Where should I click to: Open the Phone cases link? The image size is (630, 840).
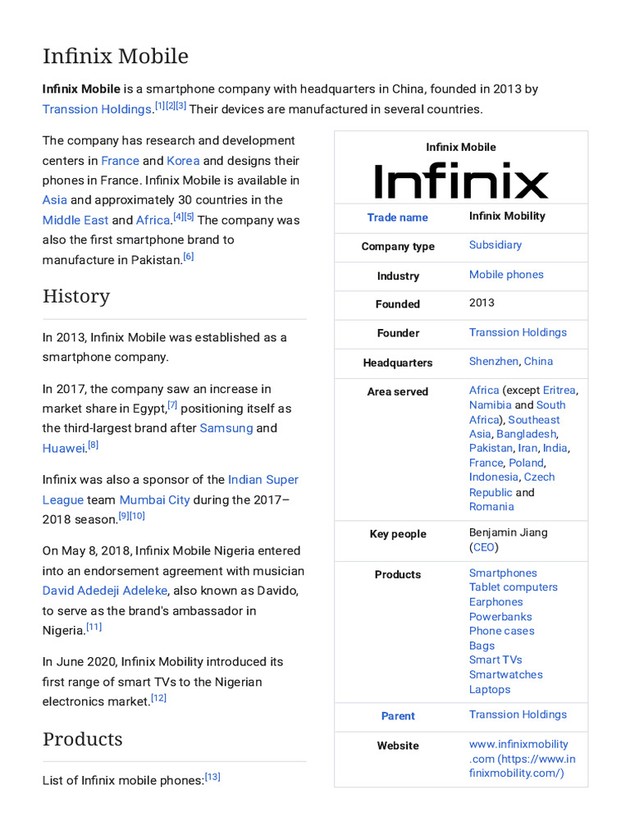[x=502, y=631]
